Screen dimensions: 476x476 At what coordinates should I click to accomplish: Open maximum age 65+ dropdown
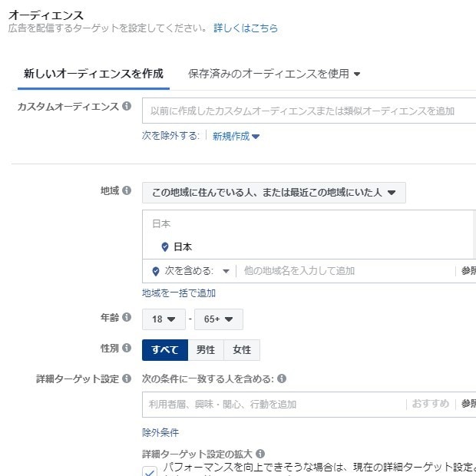219,319
